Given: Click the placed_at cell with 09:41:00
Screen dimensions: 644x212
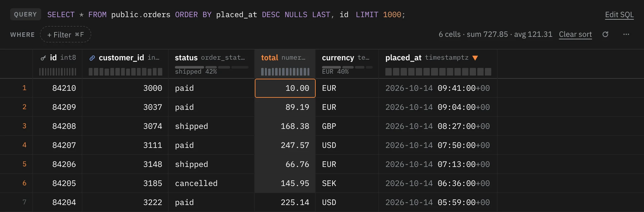Looking at the screenshot, I should pyautogui.click(x=438, y=88).
